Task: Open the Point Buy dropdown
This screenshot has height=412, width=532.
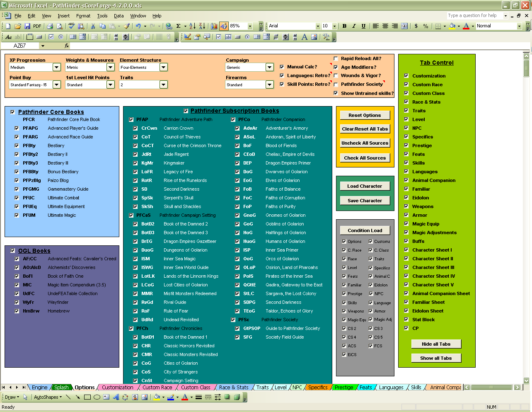Action: (x=57, y=85)
